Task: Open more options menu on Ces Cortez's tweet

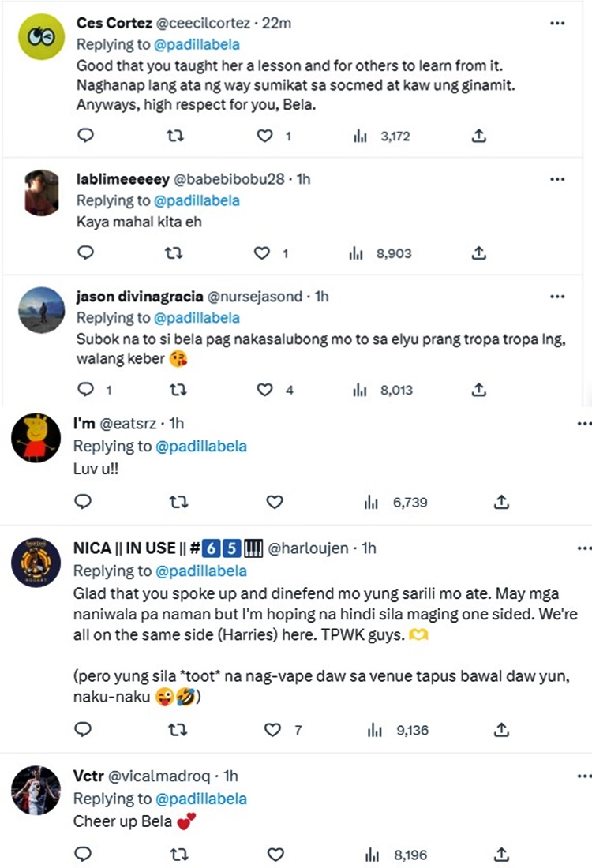Action: point(557,24)
